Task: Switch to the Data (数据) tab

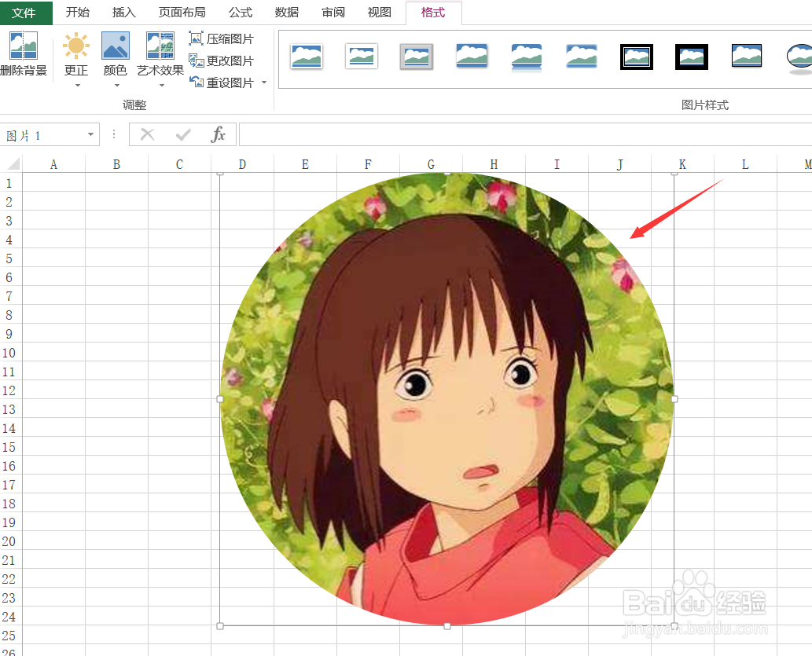Action: coord(286,13)
